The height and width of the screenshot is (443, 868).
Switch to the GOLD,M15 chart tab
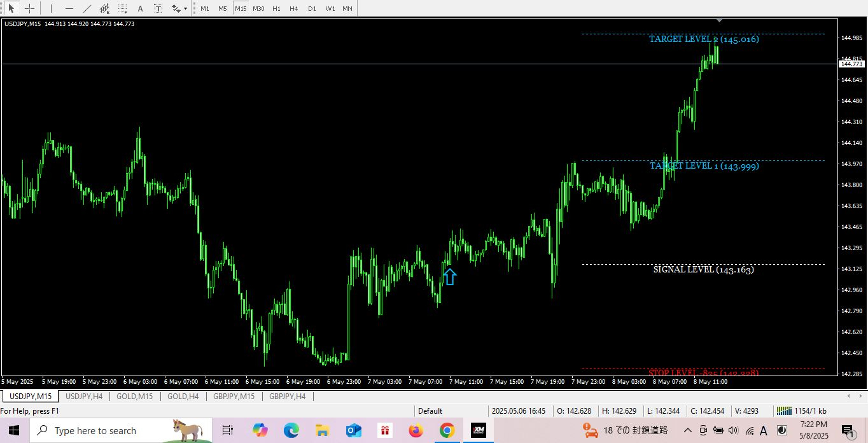pyautogui.click(x=134, y=397)
